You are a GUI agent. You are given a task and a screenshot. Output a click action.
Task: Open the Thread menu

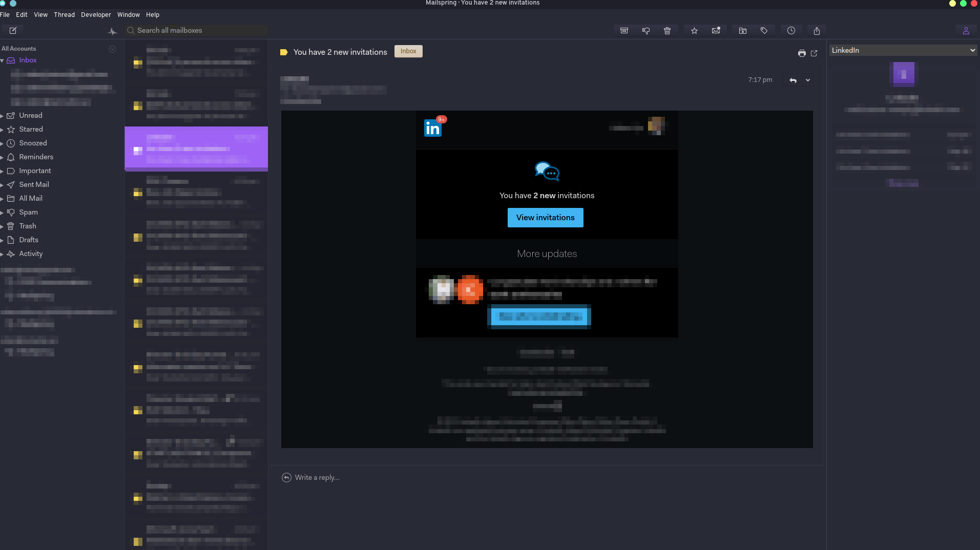click(64, 14)
